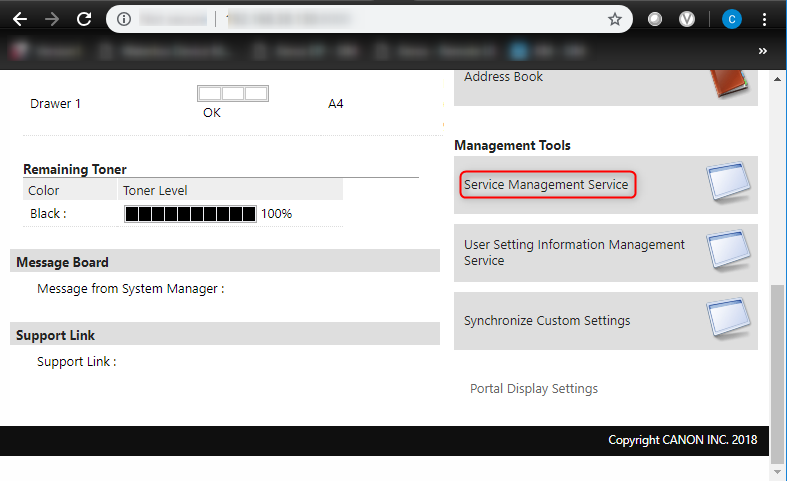Click the black toner level bar

tap(190, 213)
